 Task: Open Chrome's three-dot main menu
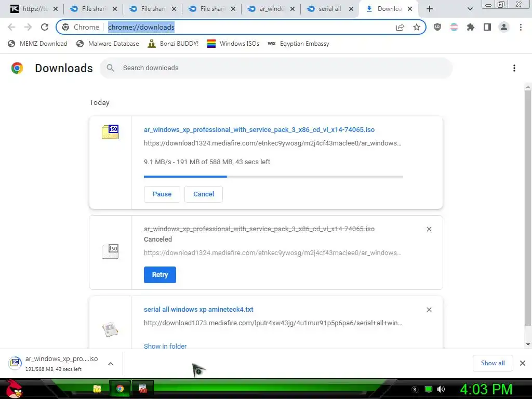pyautogui.click(x=521, y=27)
